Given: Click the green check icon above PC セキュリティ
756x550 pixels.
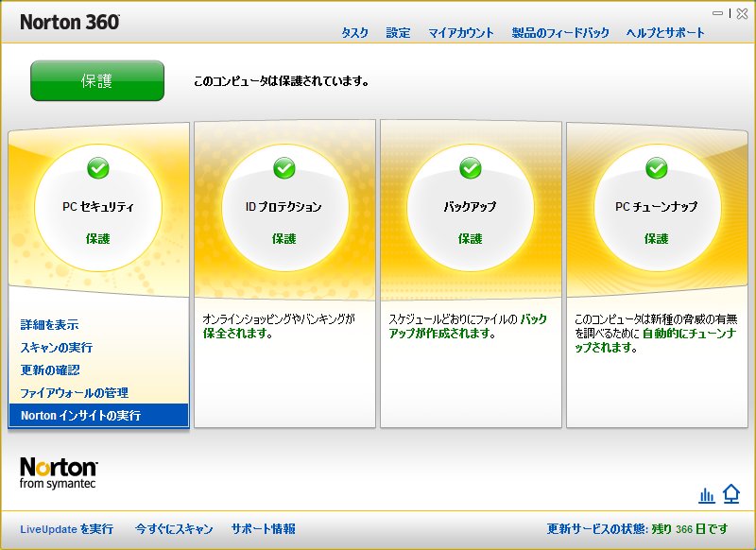Looking at the screenshot, I should point(98,168).
